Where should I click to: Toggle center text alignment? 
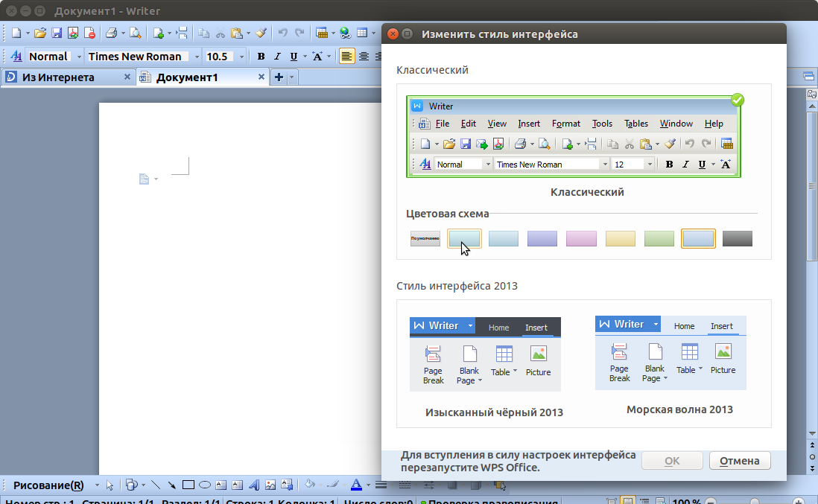tap(364, 57)
